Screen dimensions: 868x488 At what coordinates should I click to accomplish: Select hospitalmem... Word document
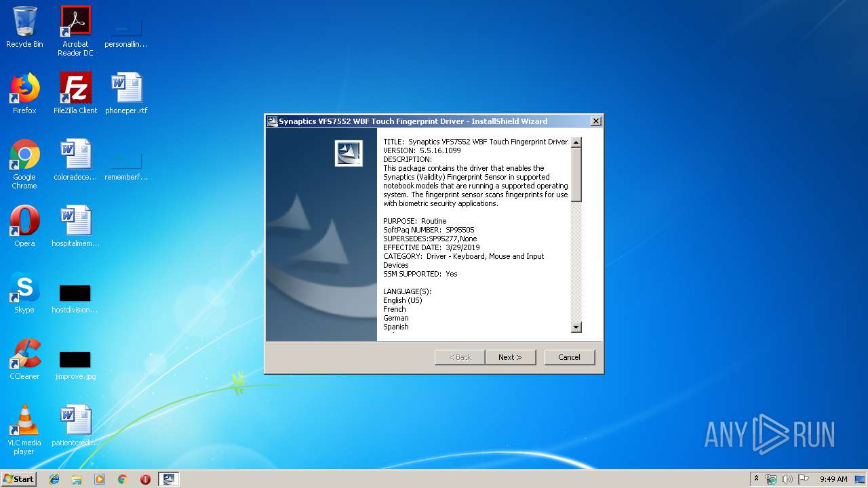tap(75, 226)
